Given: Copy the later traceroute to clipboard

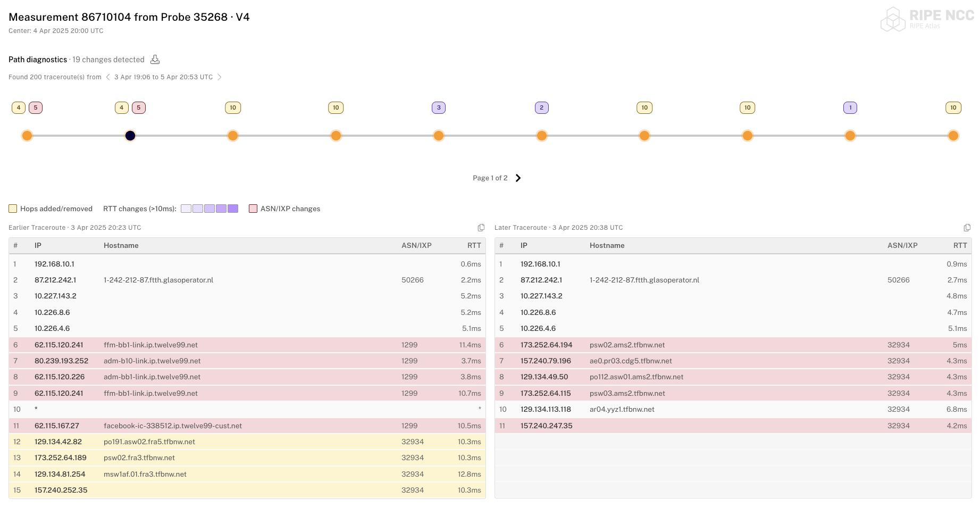Looking at the screenshot, I should pos(967,228).
